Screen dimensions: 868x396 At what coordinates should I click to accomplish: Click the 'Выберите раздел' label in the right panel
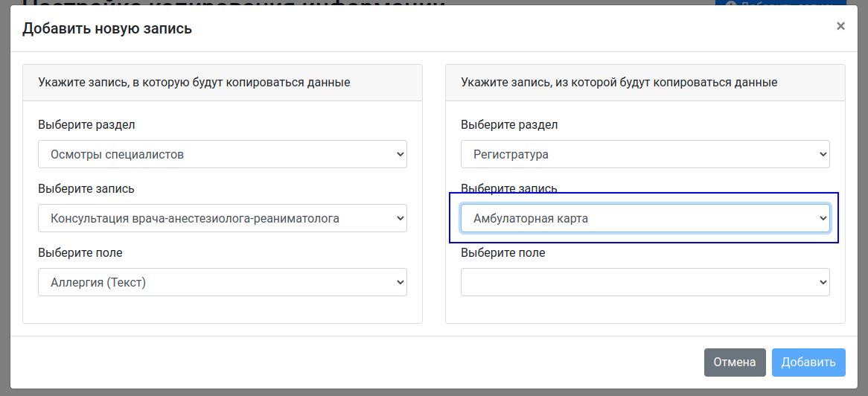pyautogui.click(x=509, y=124)
